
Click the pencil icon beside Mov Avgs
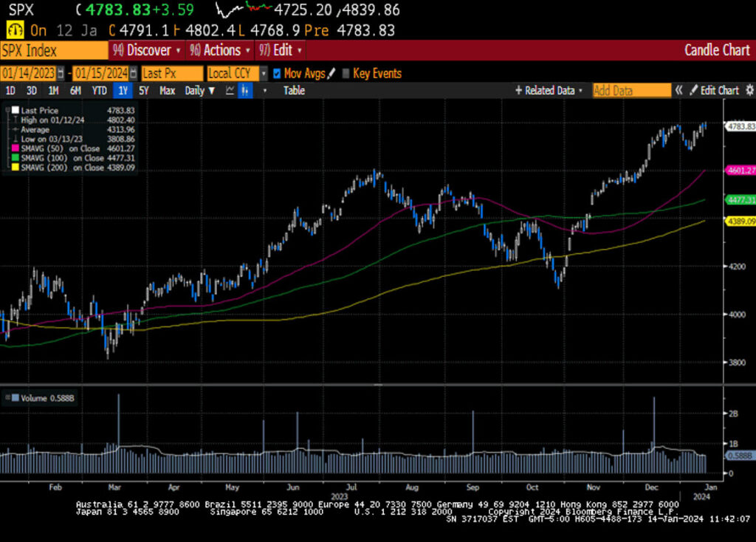click(x=331, y=74)
